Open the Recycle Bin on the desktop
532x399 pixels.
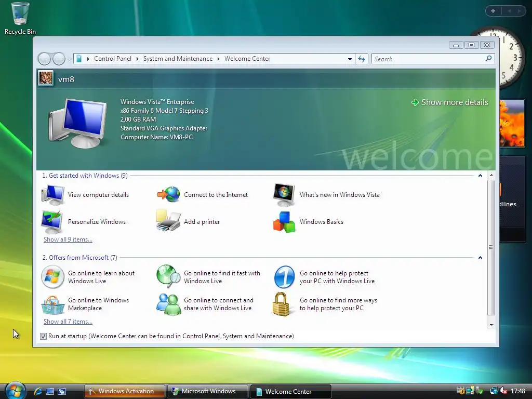[20, 19]
